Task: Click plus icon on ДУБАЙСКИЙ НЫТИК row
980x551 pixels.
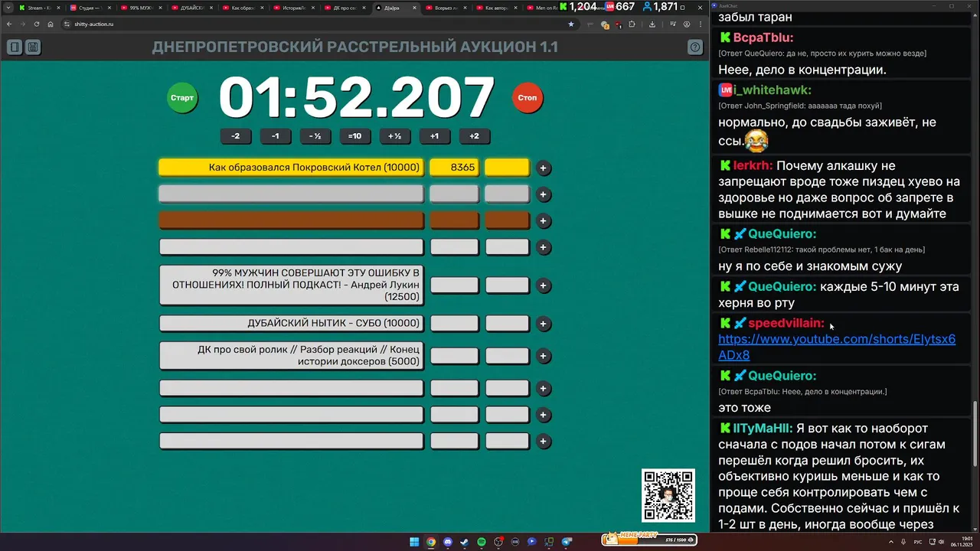Action: coord(544,324)
